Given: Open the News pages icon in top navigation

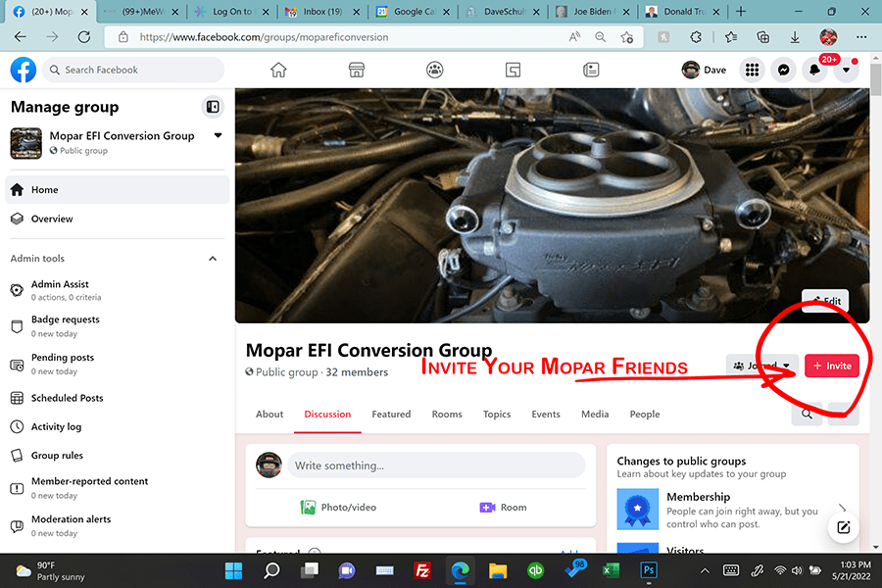Looking at the screenshot, I should tap(591, 70).
